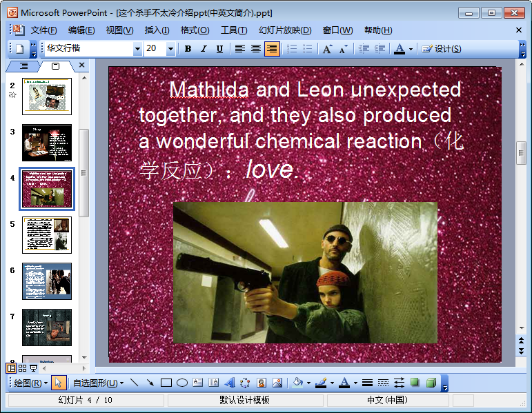Insert a vertical text box
Image resolution: width=532 pixels, height=413 pixels.
(x=213, y=383)
